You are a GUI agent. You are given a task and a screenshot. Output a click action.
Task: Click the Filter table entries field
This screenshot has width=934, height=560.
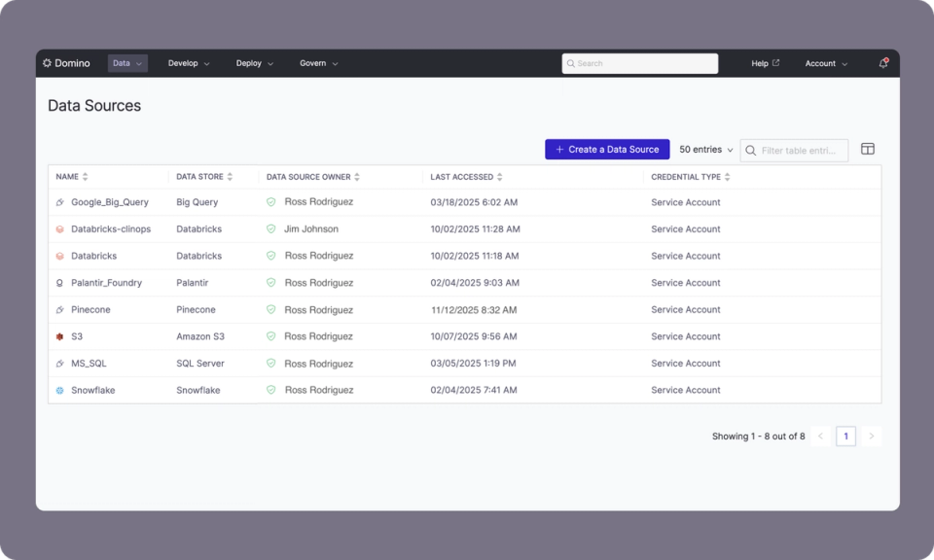click(x=794, y=151)
